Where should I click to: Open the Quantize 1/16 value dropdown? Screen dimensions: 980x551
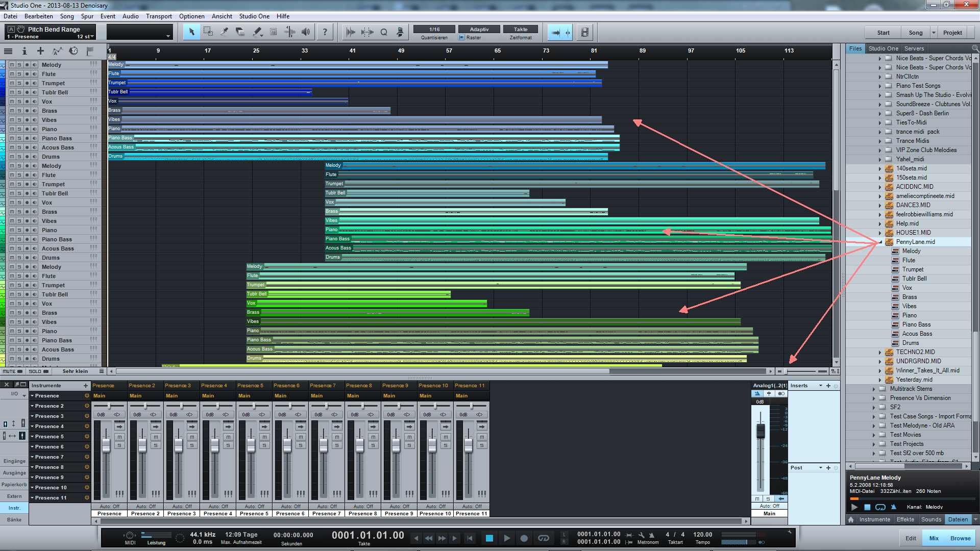(434, 30)
